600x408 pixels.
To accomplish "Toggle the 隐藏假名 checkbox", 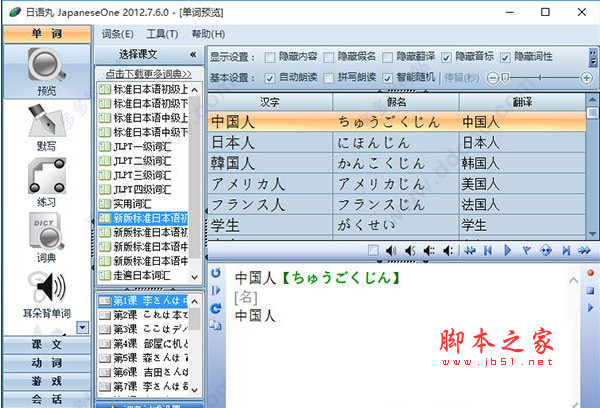I will 328,57.
